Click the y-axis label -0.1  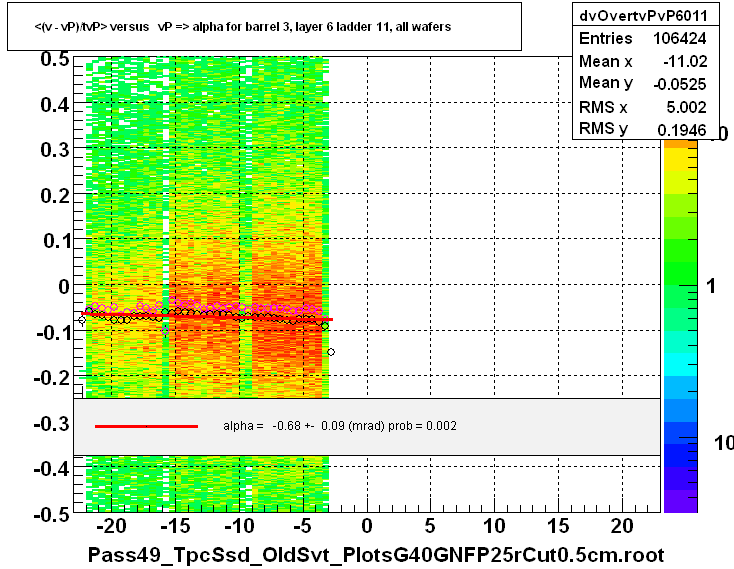53,333
